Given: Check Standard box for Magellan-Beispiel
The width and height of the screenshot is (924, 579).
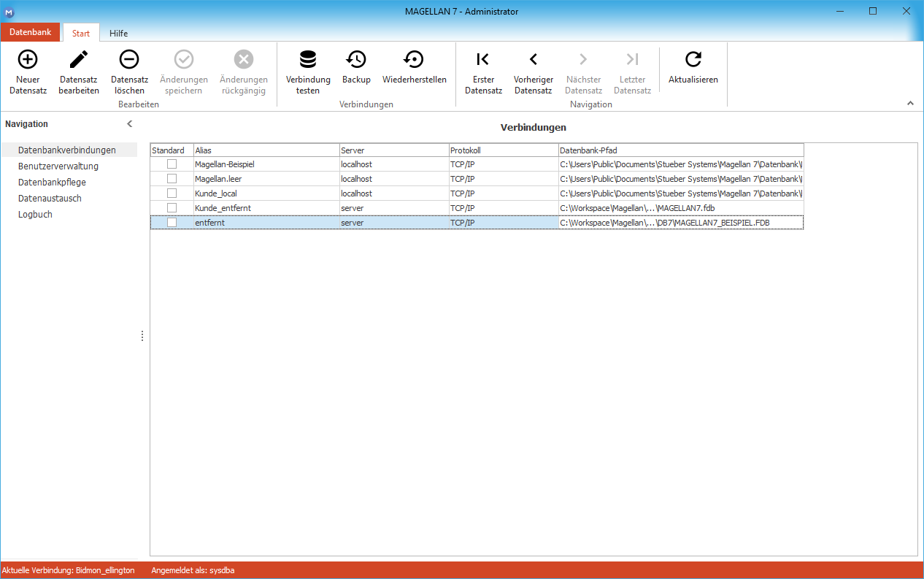Looking at the screenshot, I should point(172,164).
